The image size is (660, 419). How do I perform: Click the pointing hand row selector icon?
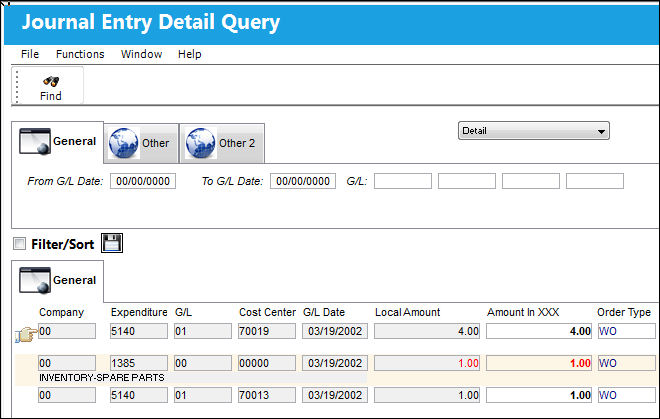[26, 335]
